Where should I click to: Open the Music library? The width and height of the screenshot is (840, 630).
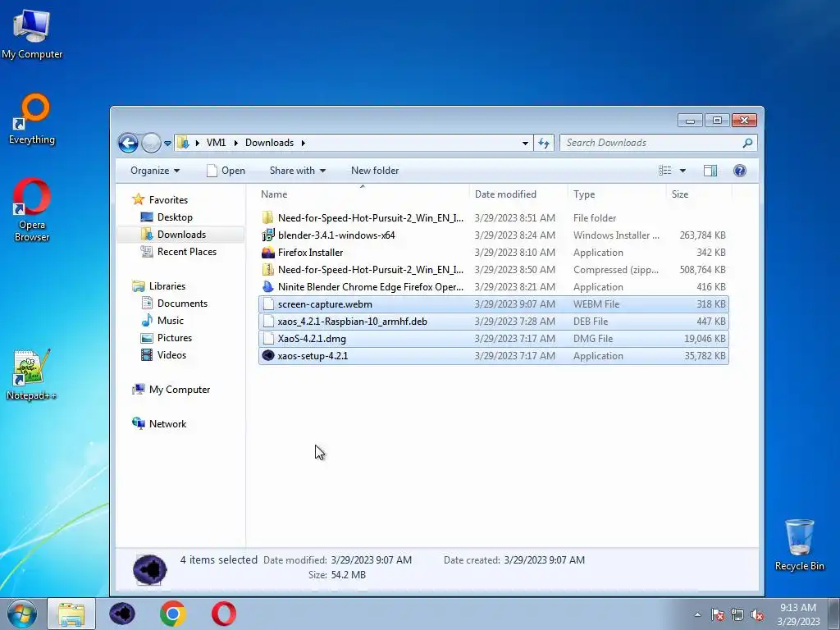(163, 321)
